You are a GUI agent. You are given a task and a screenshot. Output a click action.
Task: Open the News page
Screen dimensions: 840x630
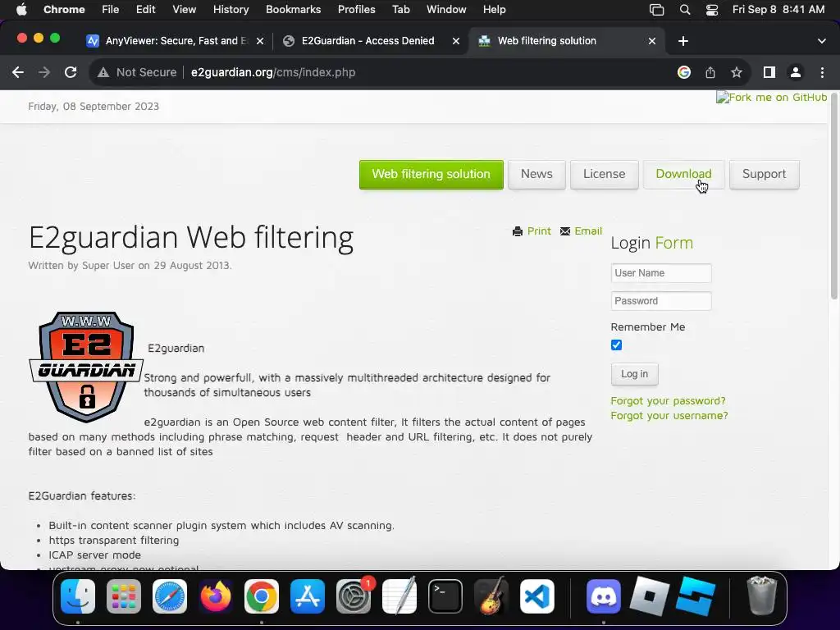[536, 174]
